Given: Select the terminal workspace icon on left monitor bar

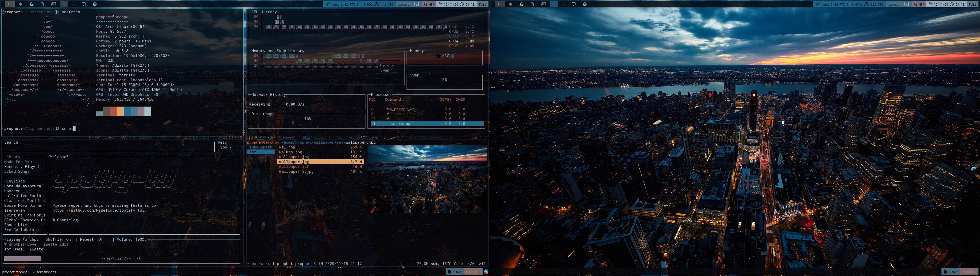Looking at the screenshot, I should click(x=9, y=4).
